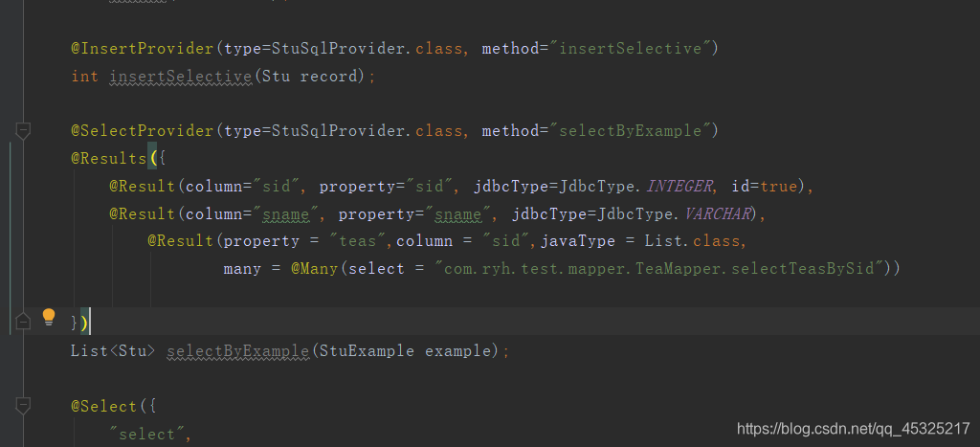Click the @Many annotation

click(x=314, y=269)
